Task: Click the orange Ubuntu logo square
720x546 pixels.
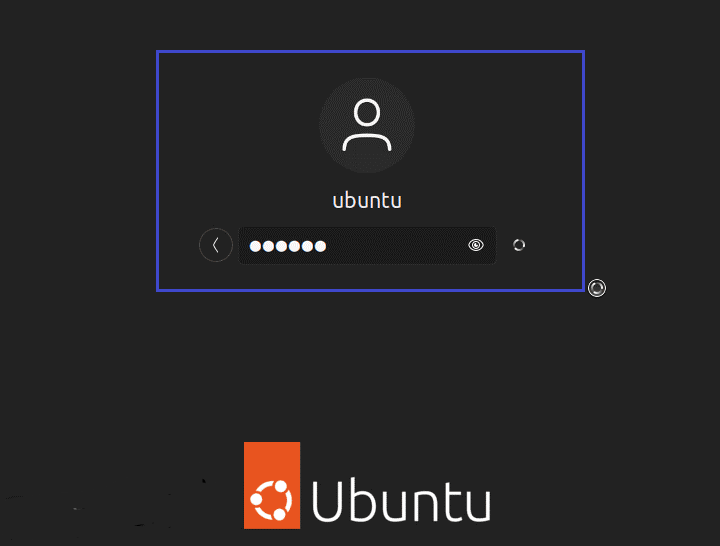Action: click(272, 485)
